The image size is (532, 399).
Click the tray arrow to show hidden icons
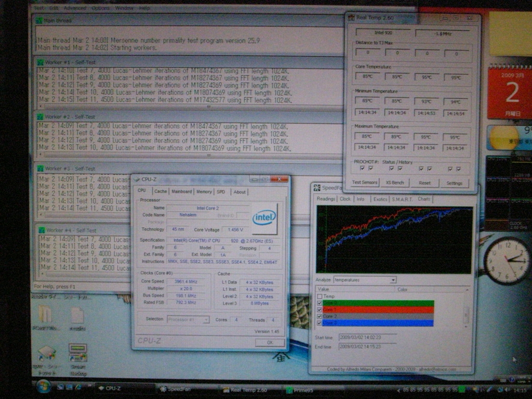click(x=398, y=391)
